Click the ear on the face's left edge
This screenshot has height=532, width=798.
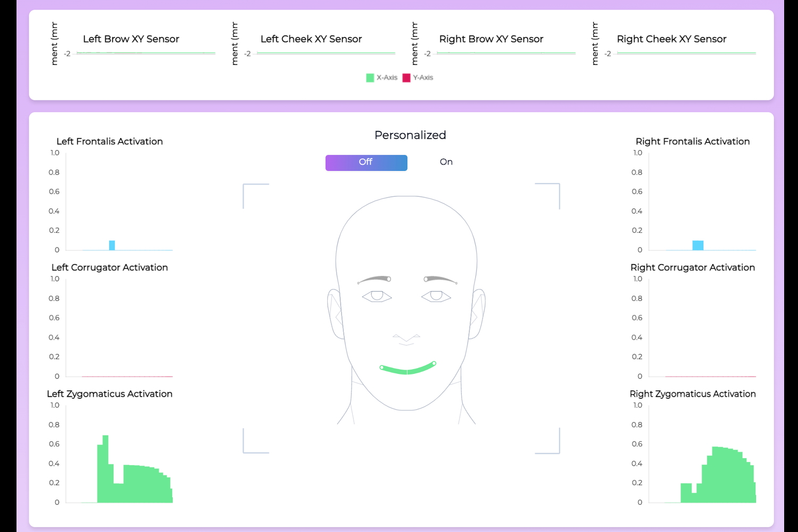pyautogui.click(x=335, y=314)
